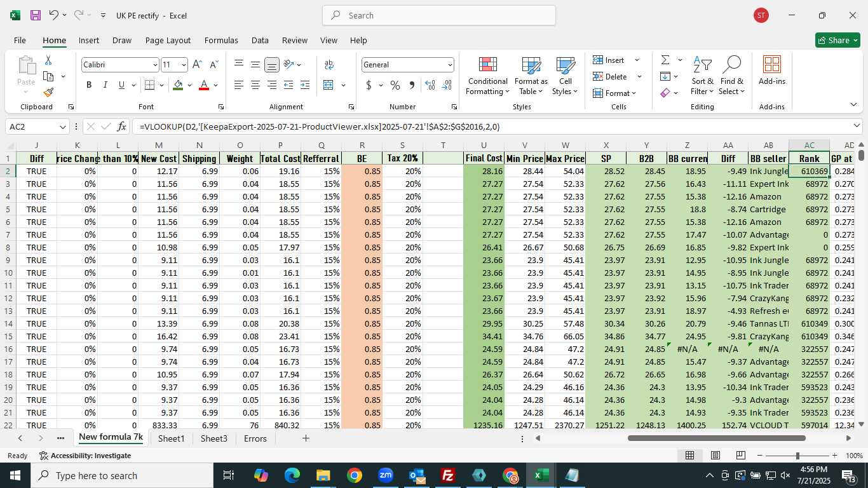Click Accessibility: Investigate in status bar
The image size is (868, 488).
85,456
